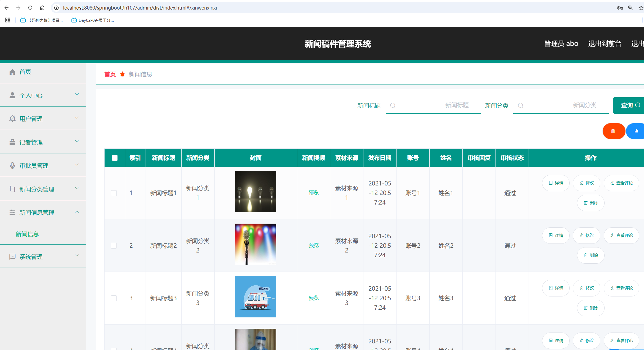Viewport: 644px width, 350px height.
Task: Open the sliders icon beside 新闻信息管理
Action: [x=12, y=212]
